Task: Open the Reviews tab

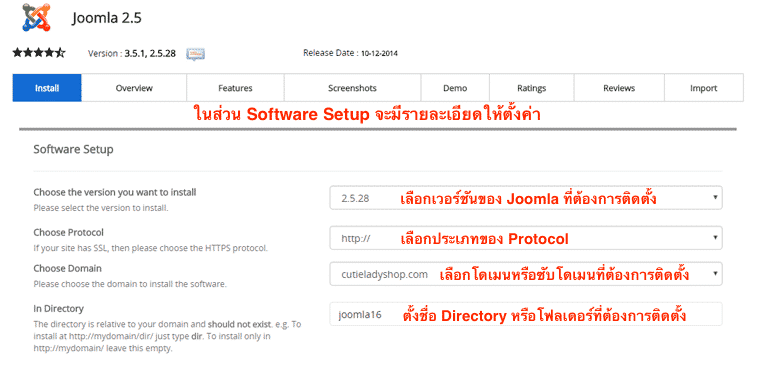Action: click(619, 88)
